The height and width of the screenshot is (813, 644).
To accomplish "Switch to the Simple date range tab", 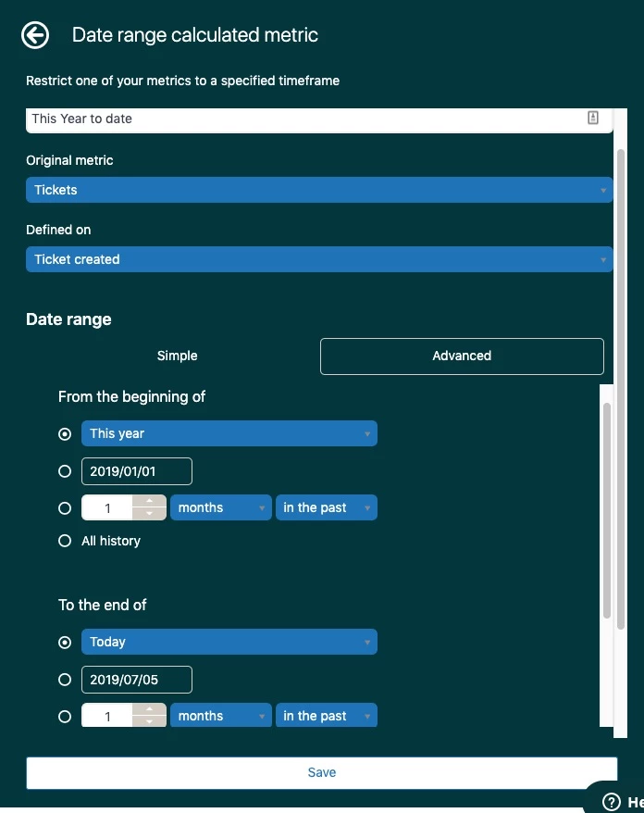I will tap(177, 356).
